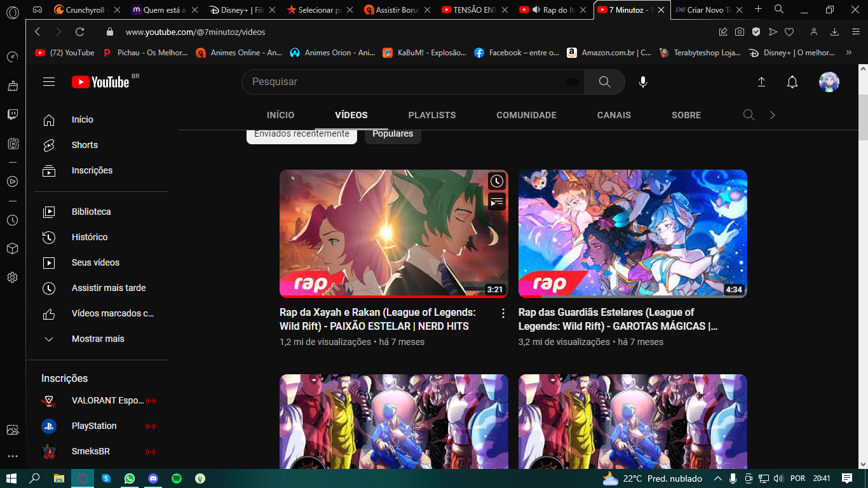Switch to channel COMUNIDADE tab
The image size is (868, 488).
(526, 115)
